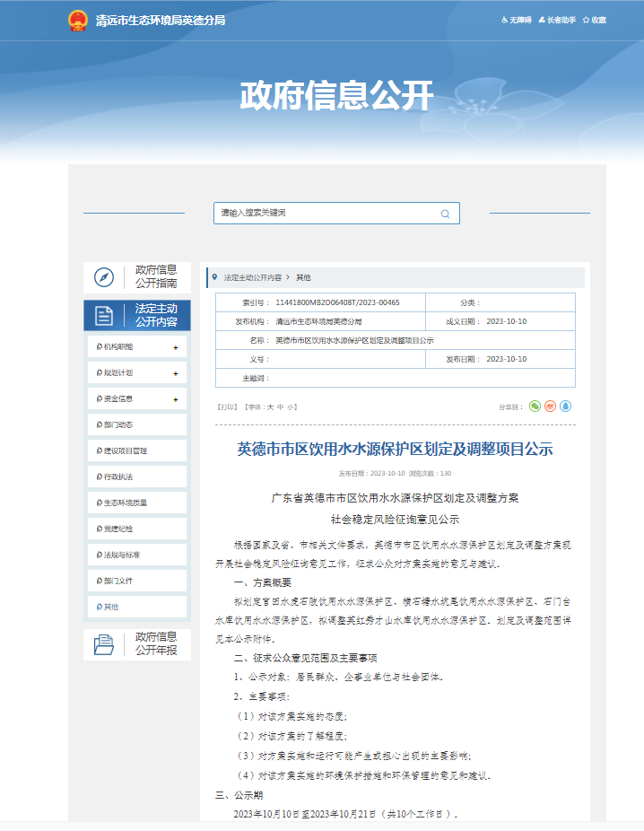Open 政府信息公开指南 compass icon
The height and width of the screenshot is (831, 644).
coord(103,276)
